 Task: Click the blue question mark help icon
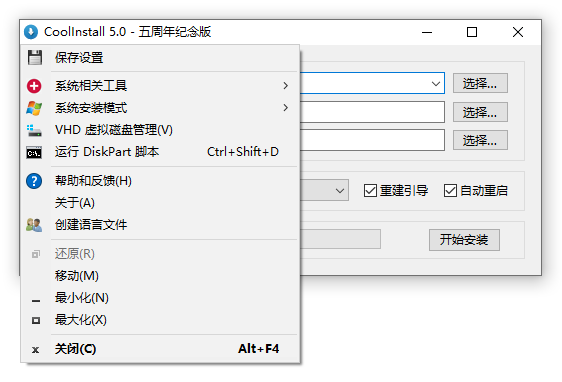click(34, 181)
